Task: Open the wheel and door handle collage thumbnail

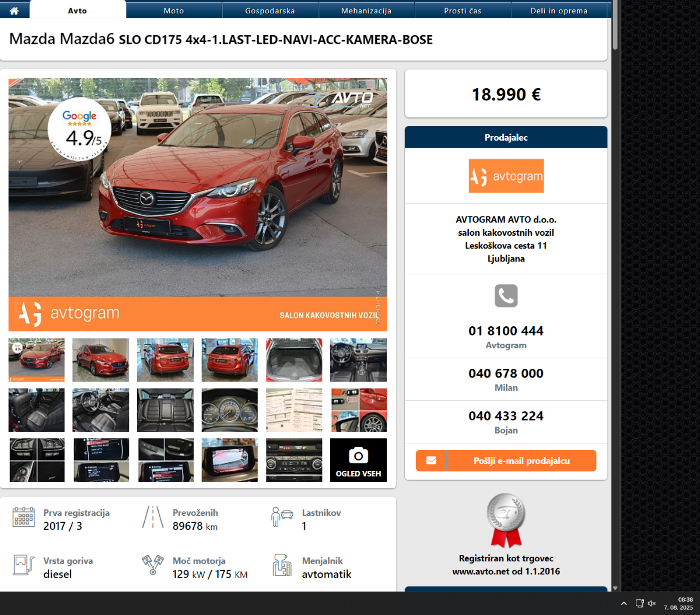Action: click(358, 410)
